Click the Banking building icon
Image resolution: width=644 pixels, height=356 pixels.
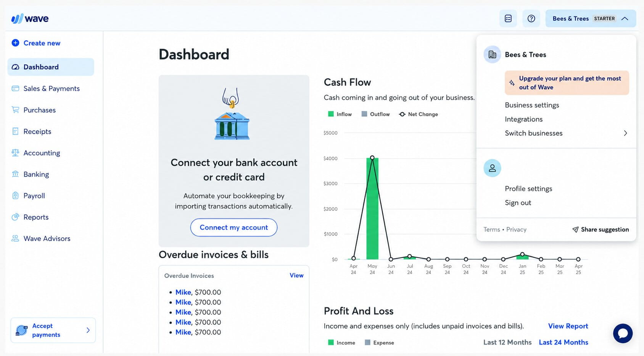(x=15, y=174)
